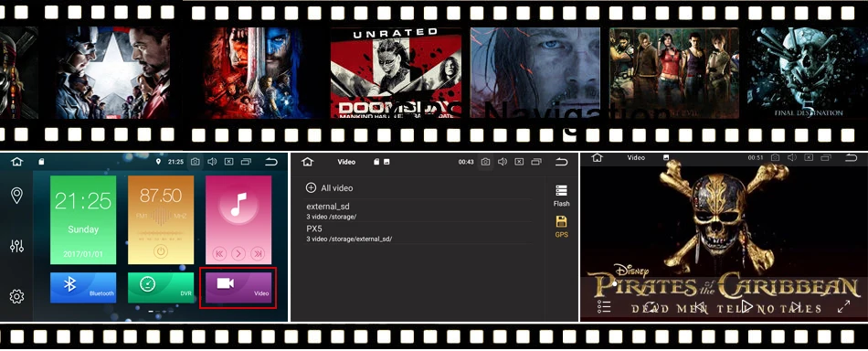Tap volume speaker icon on video list screen
The image size is (868, 351).
pos(503,162)
